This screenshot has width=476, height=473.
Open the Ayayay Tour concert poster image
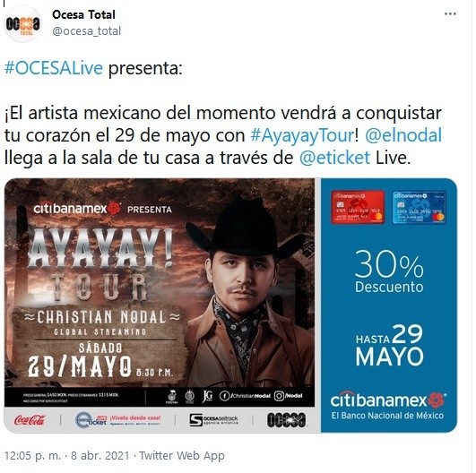pyautogui.click(x=230, y=305)
